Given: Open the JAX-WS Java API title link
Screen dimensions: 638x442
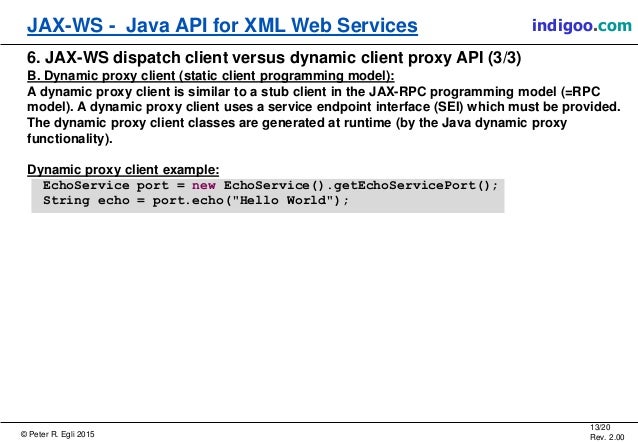Looking at the screenshot, I should [x=222, y=25].
